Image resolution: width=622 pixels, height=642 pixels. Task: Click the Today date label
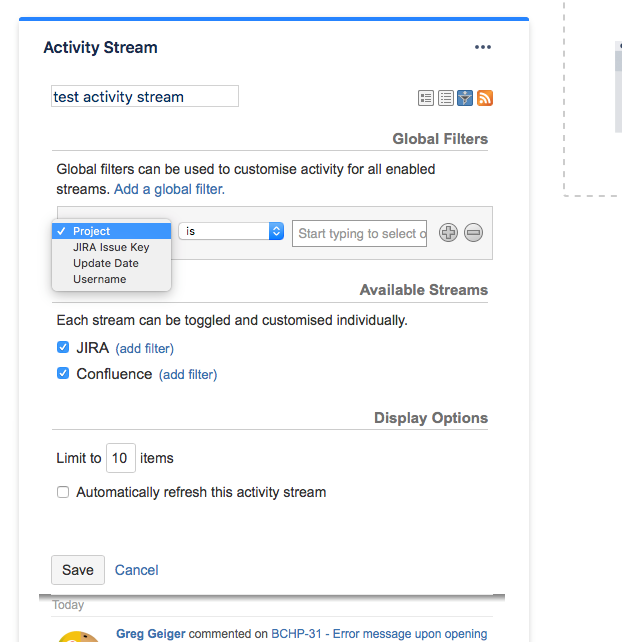(68, 605)
